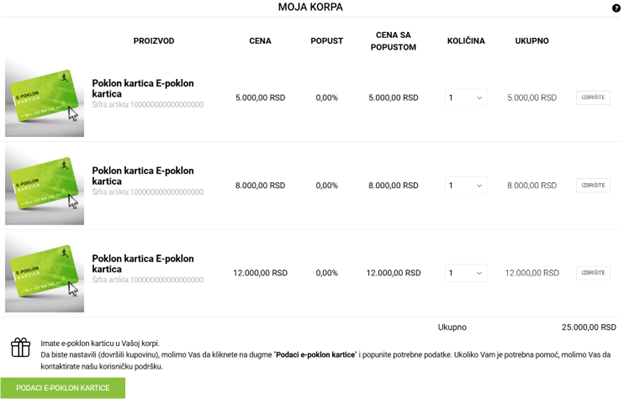
Task: Click the help question mark icon
Action: pos(616,8)
